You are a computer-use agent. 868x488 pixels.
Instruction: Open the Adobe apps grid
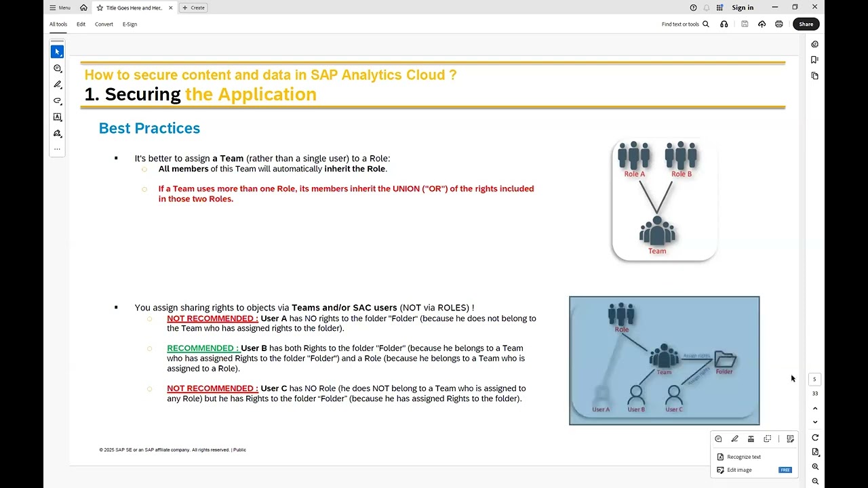pyautogui.click(x=719, y=7)
